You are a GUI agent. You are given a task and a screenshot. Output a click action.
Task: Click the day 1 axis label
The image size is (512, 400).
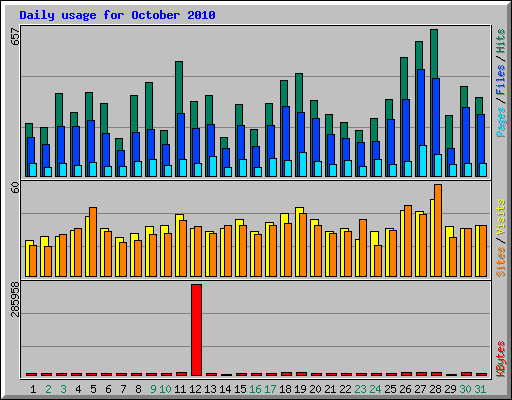click(x=33, y=389)
